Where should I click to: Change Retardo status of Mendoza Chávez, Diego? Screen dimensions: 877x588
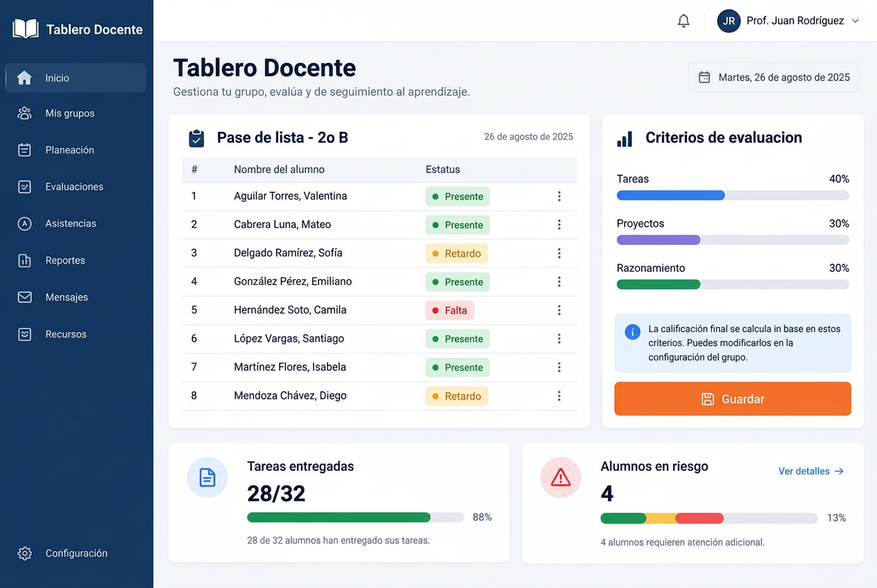457,396
